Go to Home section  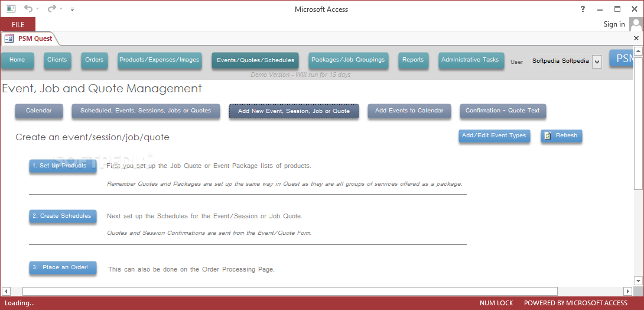click(17, 60)
